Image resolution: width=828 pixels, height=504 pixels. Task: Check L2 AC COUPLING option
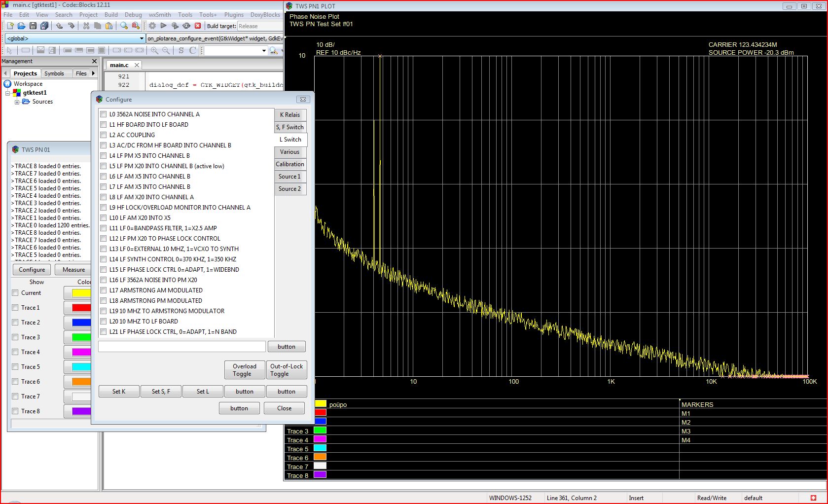coord(104,135)
